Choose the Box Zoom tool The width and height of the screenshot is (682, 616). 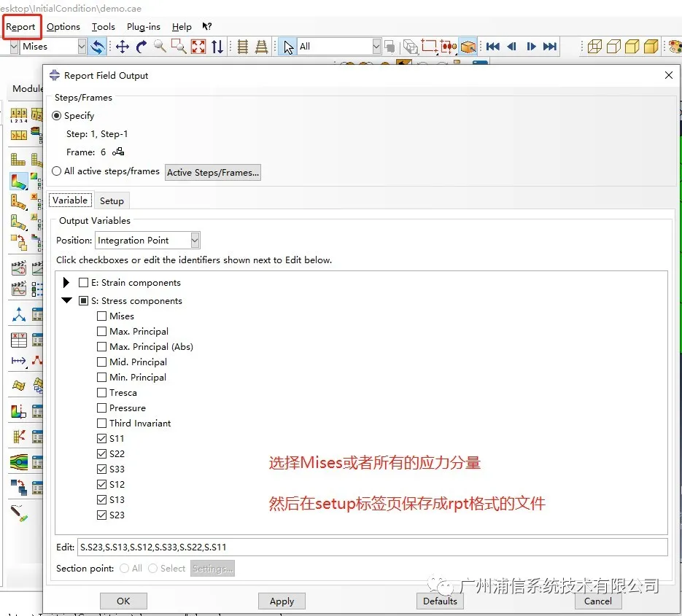pyautogui.click(x=179, y=47)
